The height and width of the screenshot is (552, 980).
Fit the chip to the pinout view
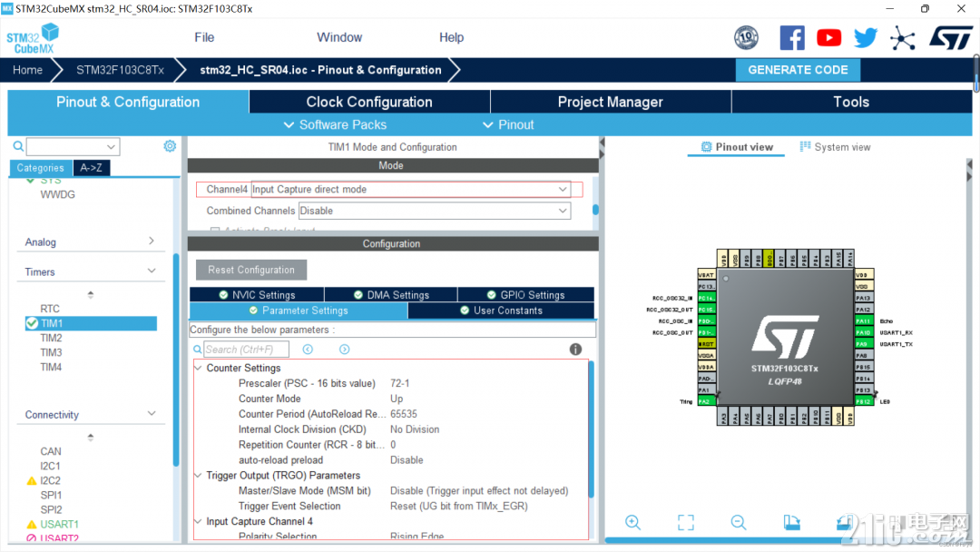click(686, 523)
